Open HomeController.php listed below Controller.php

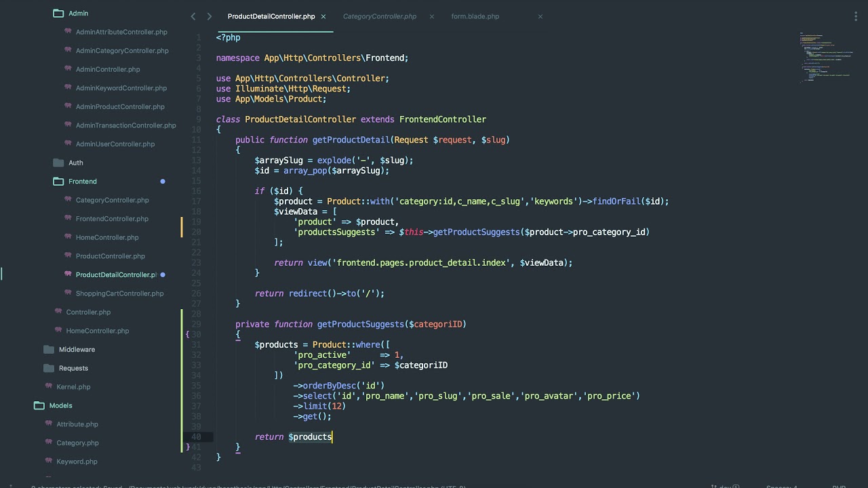[97, 331]
